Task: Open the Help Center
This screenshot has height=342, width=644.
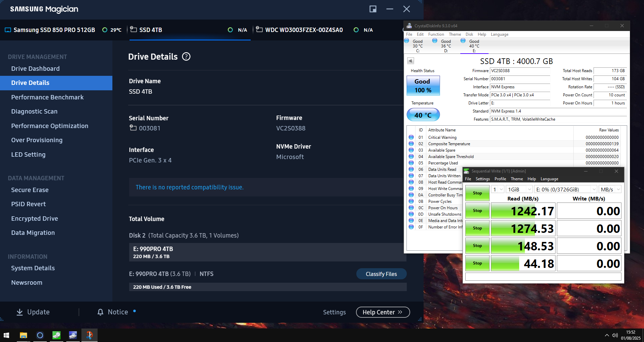Action: [x=383, y=312]
